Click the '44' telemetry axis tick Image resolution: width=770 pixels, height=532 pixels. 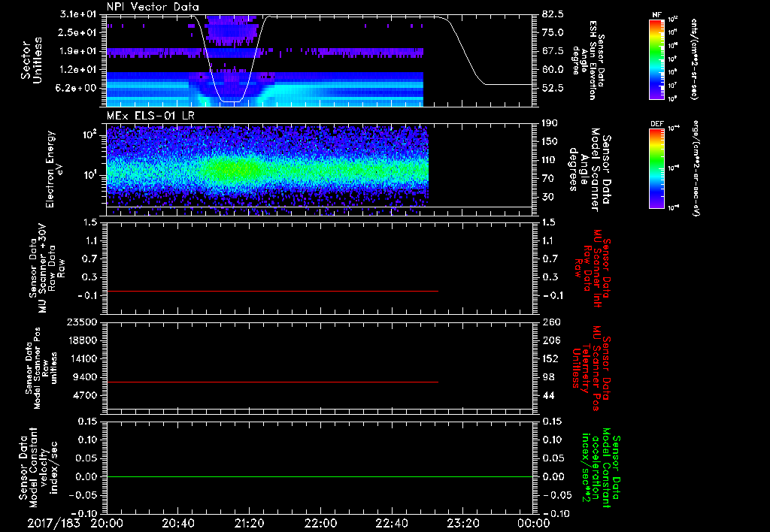(548, 395)
